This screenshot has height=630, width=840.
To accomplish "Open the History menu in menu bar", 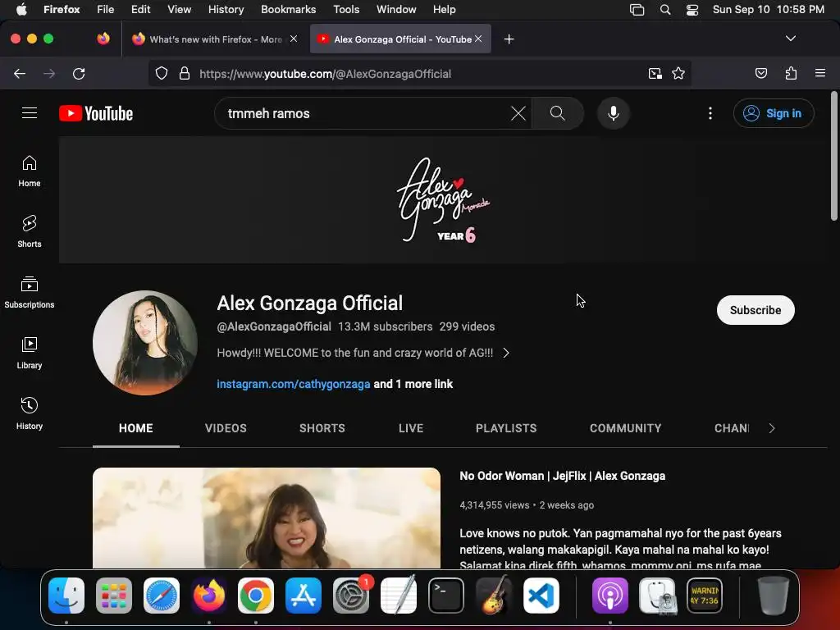I will click(x=226, y=10).
